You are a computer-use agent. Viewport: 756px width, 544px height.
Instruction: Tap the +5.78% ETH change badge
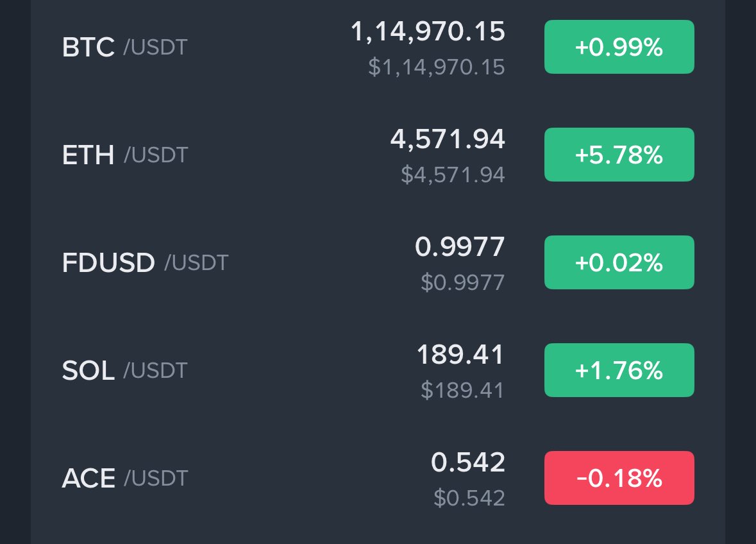pyautogui.click(x=619, y=155)
